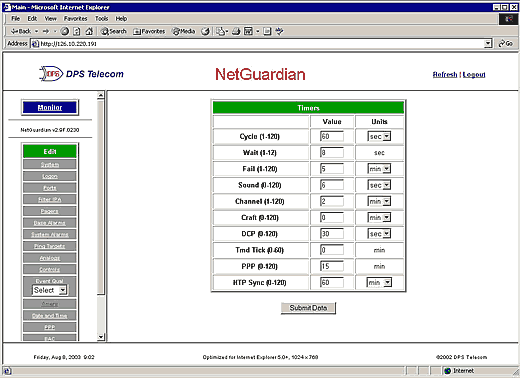Open the Help menu
This screenshot has width=520, height=378.
121,19
